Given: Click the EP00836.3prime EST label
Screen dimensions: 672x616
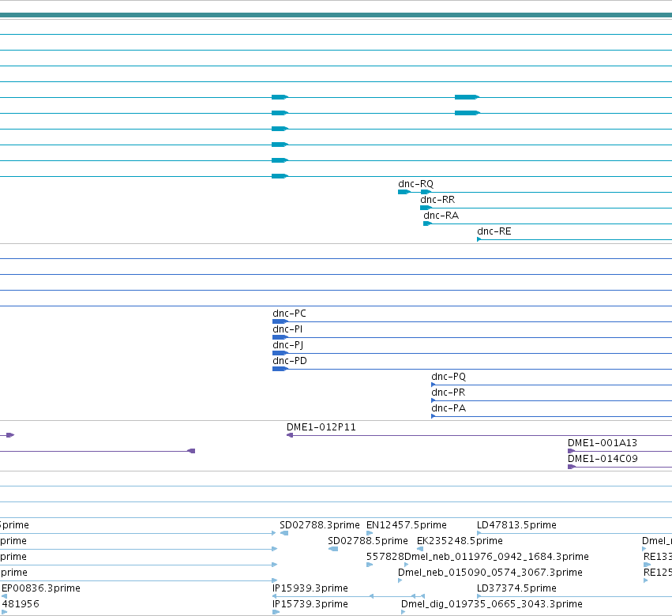Looking at the screenshot, I should (41, 588).
